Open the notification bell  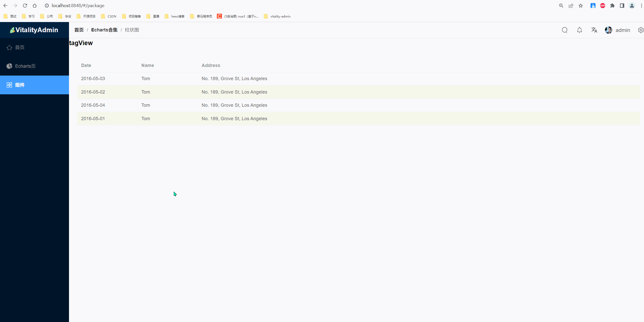click(x=579, y=30)
